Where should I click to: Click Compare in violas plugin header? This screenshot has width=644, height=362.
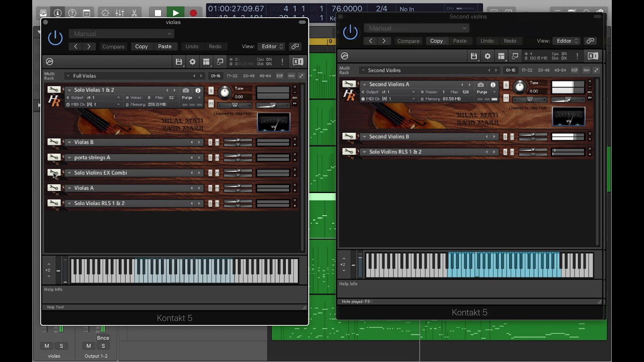tap(113, 46)
